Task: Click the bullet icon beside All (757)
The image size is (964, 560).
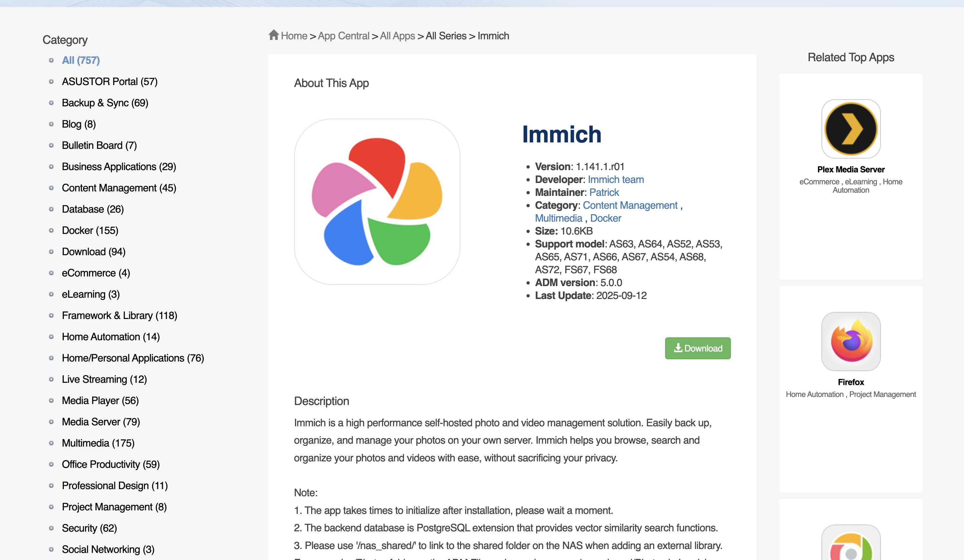Action: click(x=51, y=60)
